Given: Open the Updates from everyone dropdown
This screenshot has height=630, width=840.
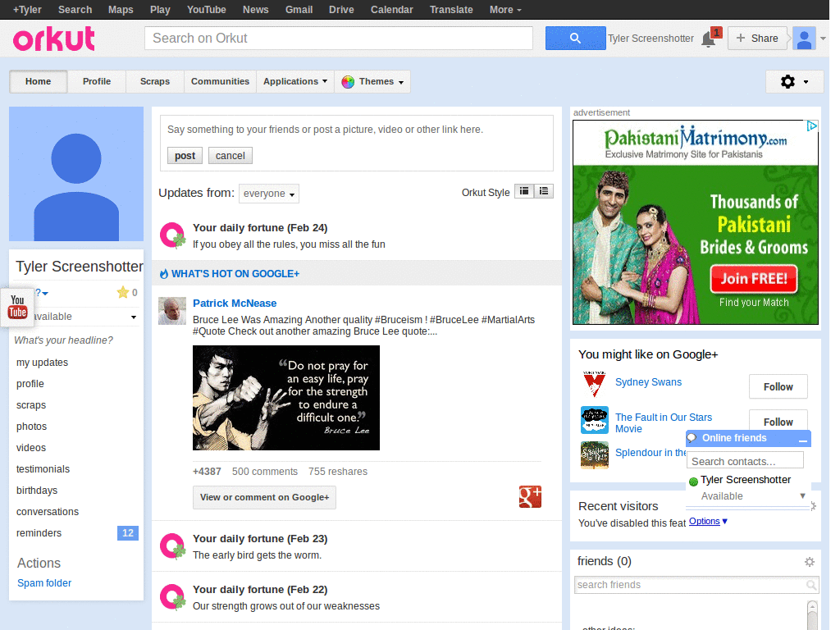Looking at the screenshot, I should point(269,194).
